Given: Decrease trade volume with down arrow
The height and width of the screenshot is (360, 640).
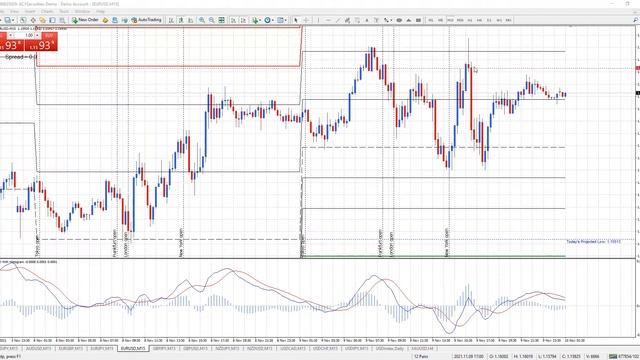Looking at the screenshot, I should [11, 36].
